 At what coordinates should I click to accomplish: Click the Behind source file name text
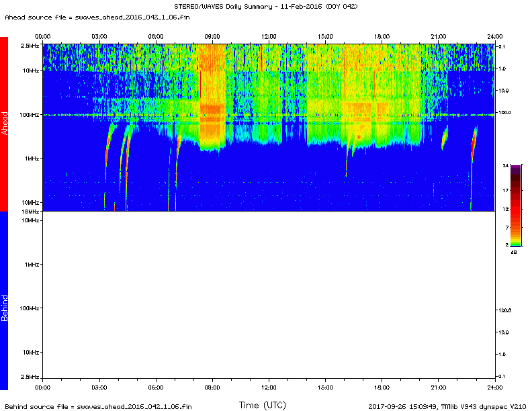[x=98, y=406]
